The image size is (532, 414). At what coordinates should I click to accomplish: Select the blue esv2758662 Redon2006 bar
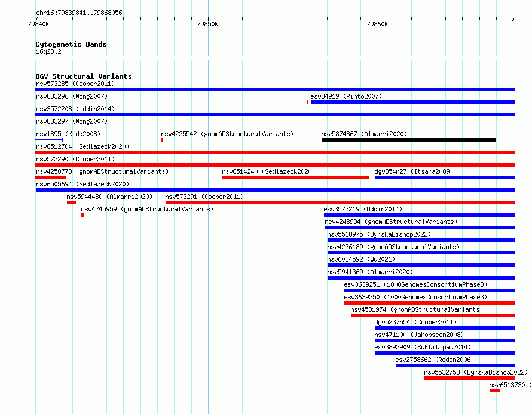455,366
